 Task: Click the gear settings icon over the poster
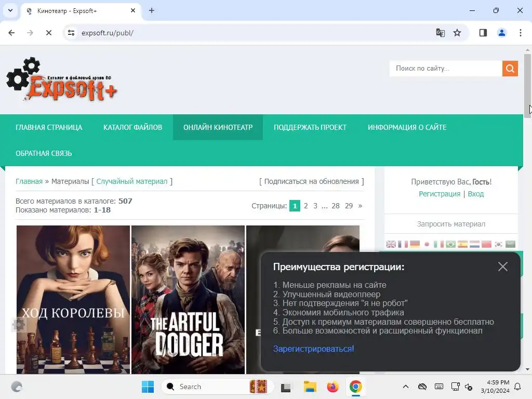[x=19, y=325]
